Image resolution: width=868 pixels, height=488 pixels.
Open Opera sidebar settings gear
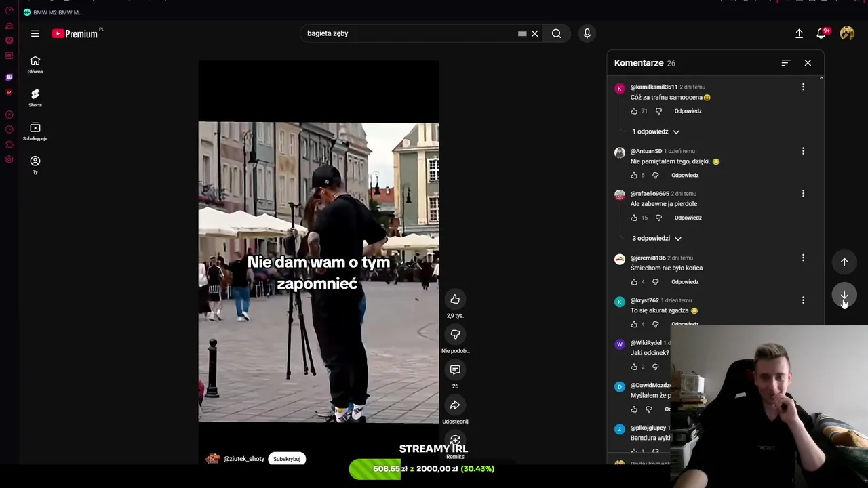9,160
